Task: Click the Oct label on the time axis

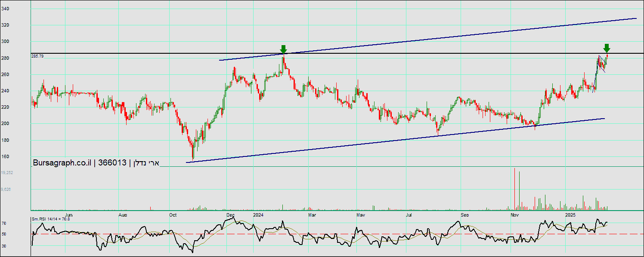Action: coord(173,214)
